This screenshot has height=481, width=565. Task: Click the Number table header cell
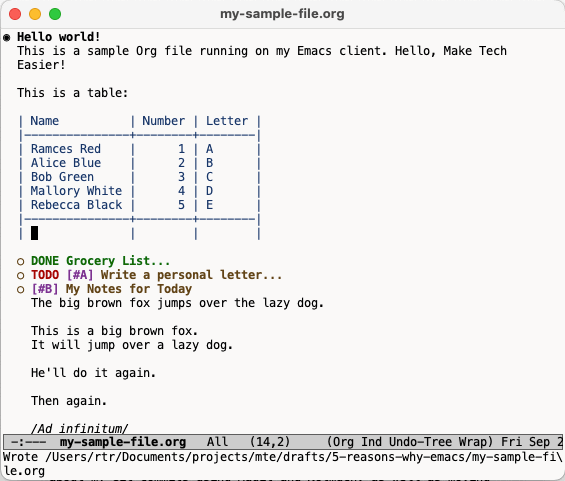click(x=164, y=121)
